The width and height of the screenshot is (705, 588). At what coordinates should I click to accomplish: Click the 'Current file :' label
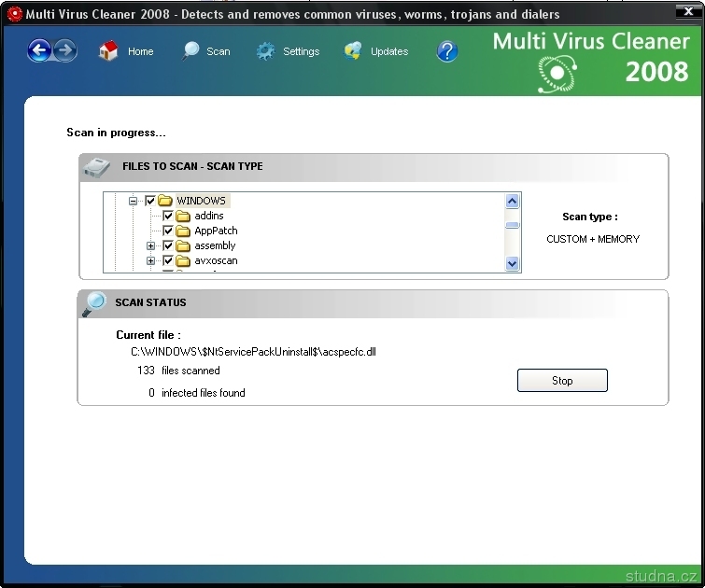pos(148,335)
